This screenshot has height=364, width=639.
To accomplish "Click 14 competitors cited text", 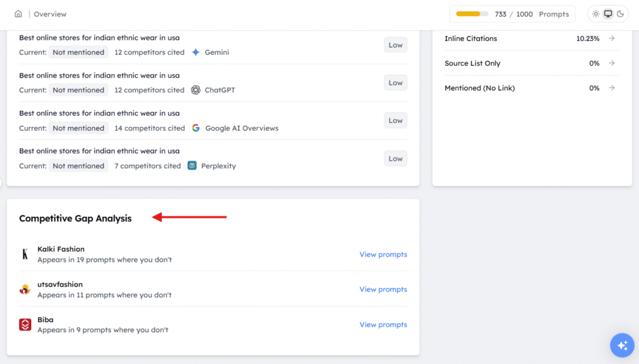I will [x=150, y=128].
